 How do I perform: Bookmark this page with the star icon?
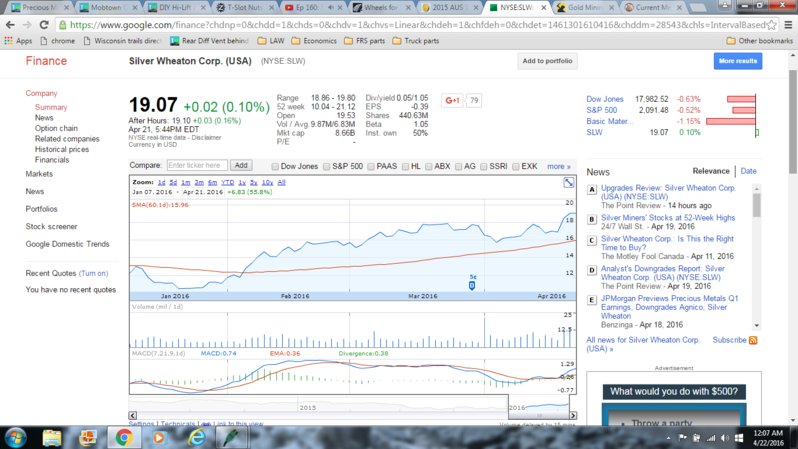[772, 24]
